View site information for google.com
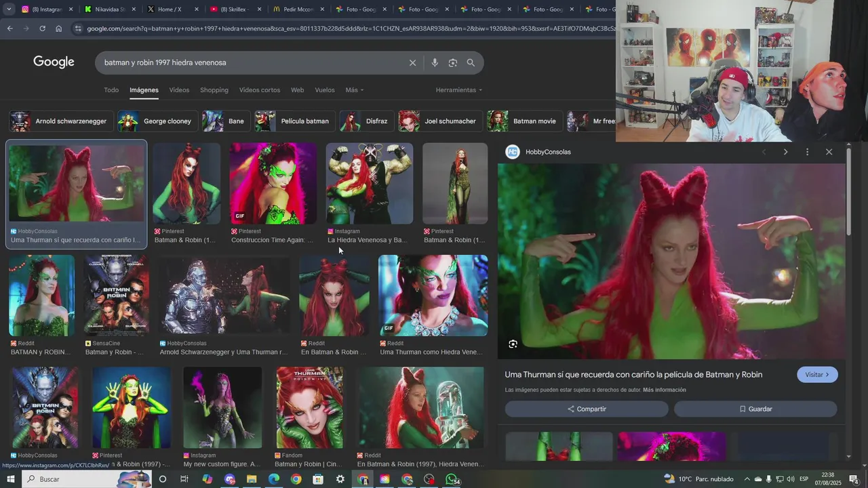 (78, 28)
